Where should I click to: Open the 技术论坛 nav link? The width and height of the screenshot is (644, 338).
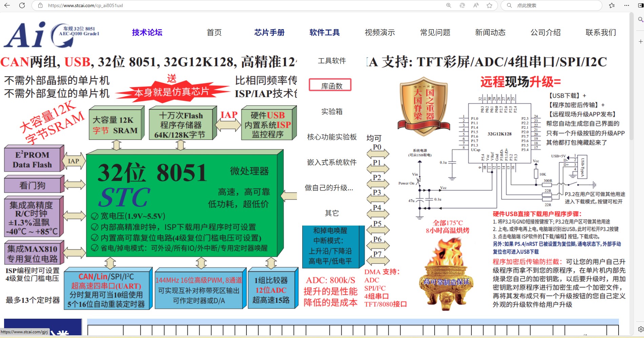(x=147, y=33)
